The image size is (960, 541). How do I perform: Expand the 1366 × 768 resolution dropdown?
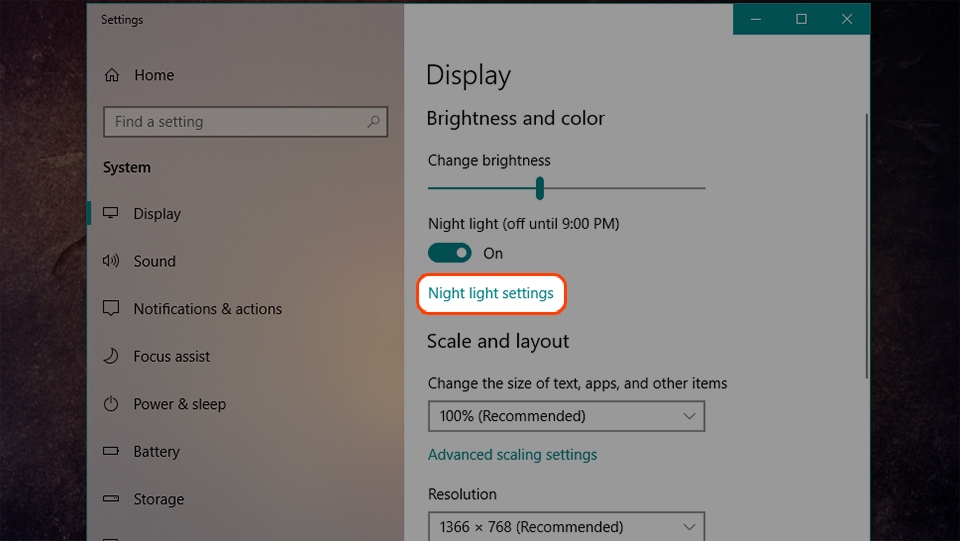(x=566, y=526)
